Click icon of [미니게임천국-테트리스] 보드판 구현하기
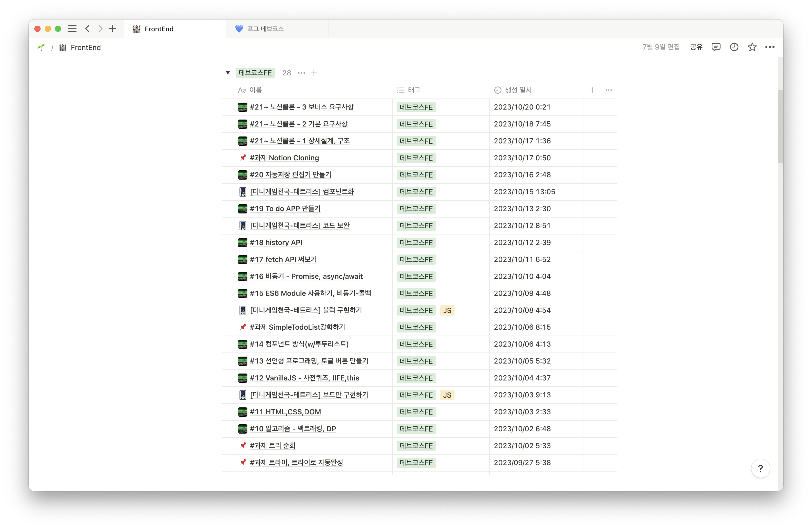This screenshot has height=529, width=812. (243, 395)
